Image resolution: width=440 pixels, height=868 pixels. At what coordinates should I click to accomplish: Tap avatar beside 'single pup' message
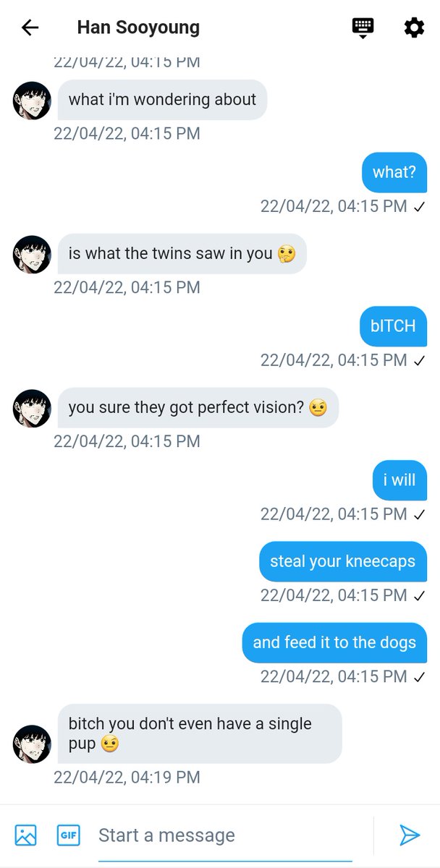(x=32, y=744)
